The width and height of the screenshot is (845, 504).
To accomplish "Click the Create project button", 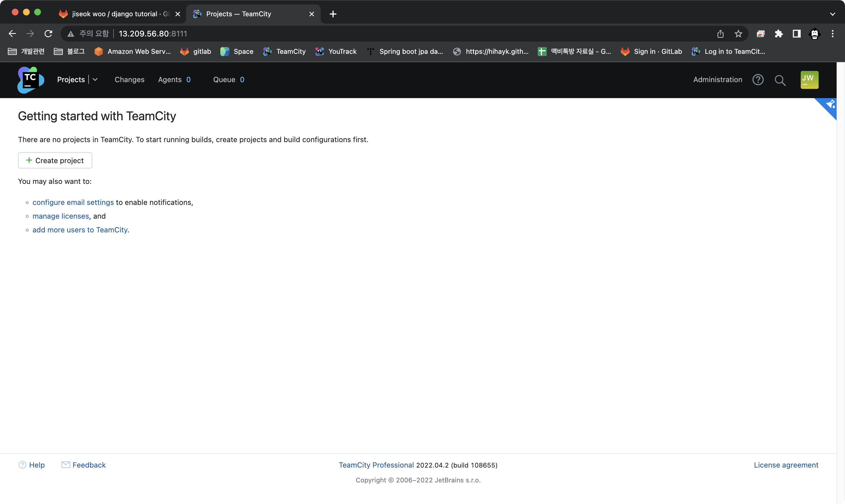I will 55,160.
